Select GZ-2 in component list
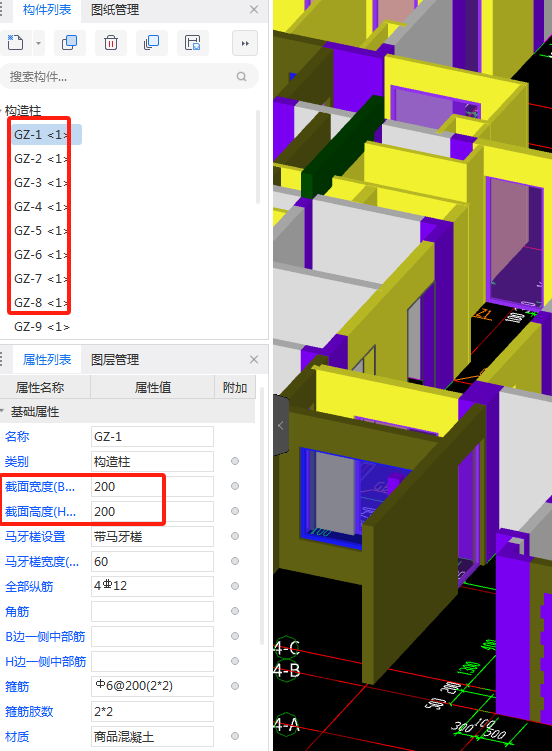The height and width of the screenshot is (751, 552). point(42,159)
